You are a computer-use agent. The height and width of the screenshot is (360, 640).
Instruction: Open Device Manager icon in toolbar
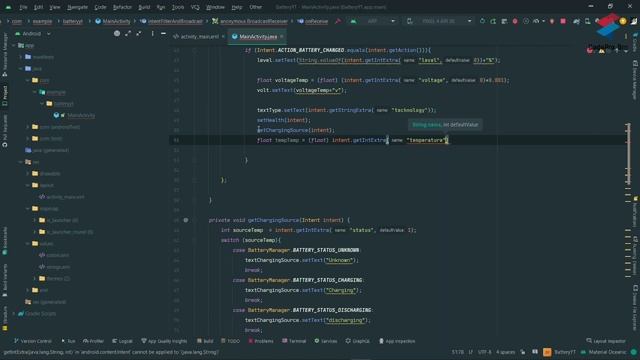(587, 21)
